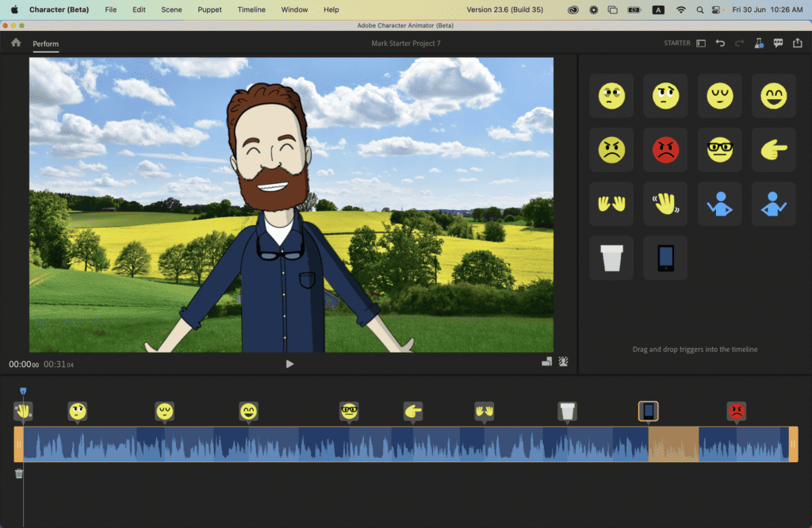Click the face tracking icon below the scene
Image resolution: width=812 pixels, height=528 pixels.
pyautogui.click(x=564, y=362)
